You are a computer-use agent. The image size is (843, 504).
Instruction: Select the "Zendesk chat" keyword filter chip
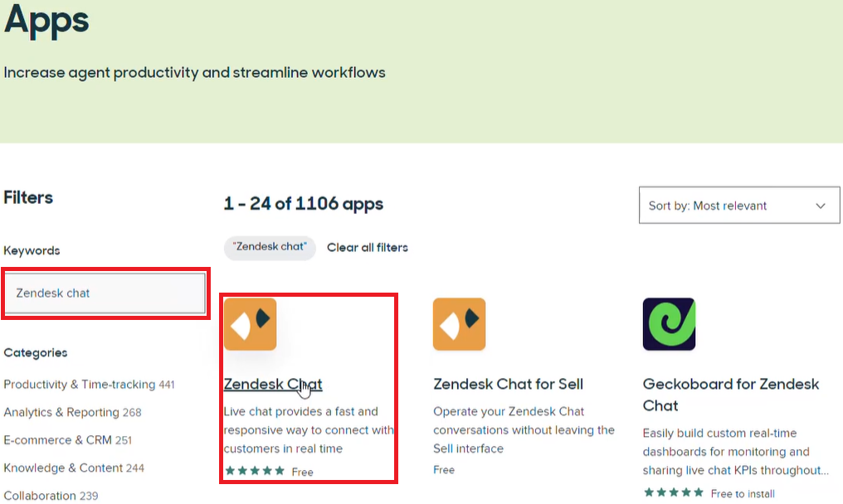tap(269, 247)
